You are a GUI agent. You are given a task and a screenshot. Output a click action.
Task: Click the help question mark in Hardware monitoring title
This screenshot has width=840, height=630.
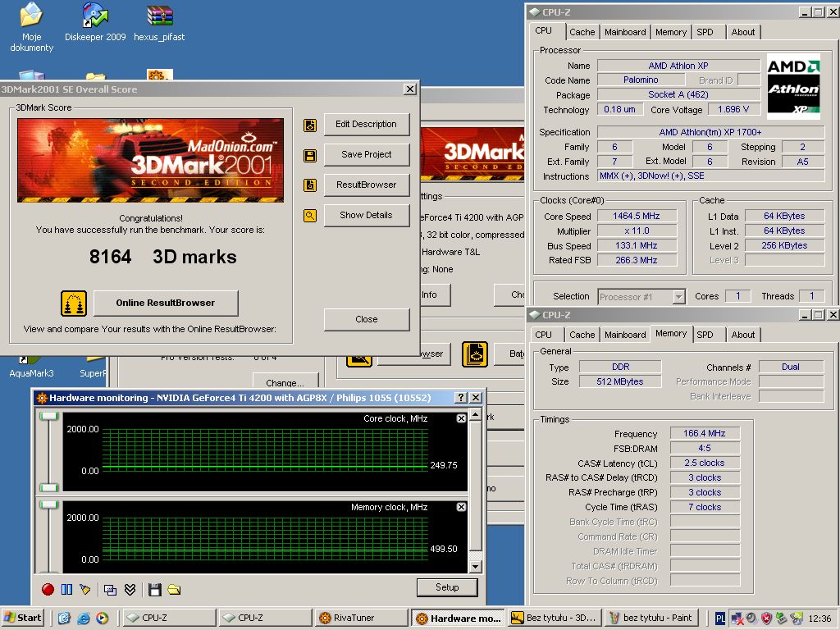461,398
